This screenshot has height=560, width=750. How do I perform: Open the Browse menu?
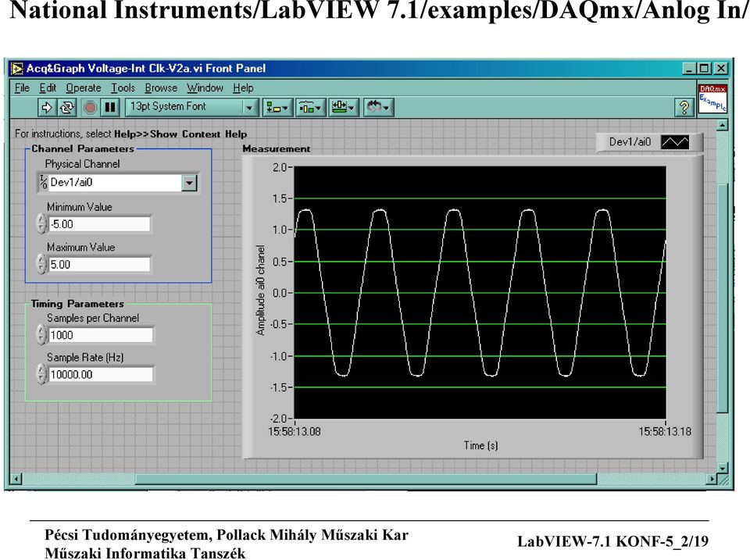[161, 88]
